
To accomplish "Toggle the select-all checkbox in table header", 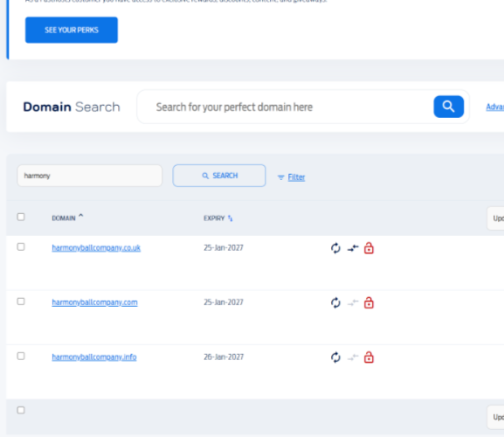I will click(x=21, y=217).
